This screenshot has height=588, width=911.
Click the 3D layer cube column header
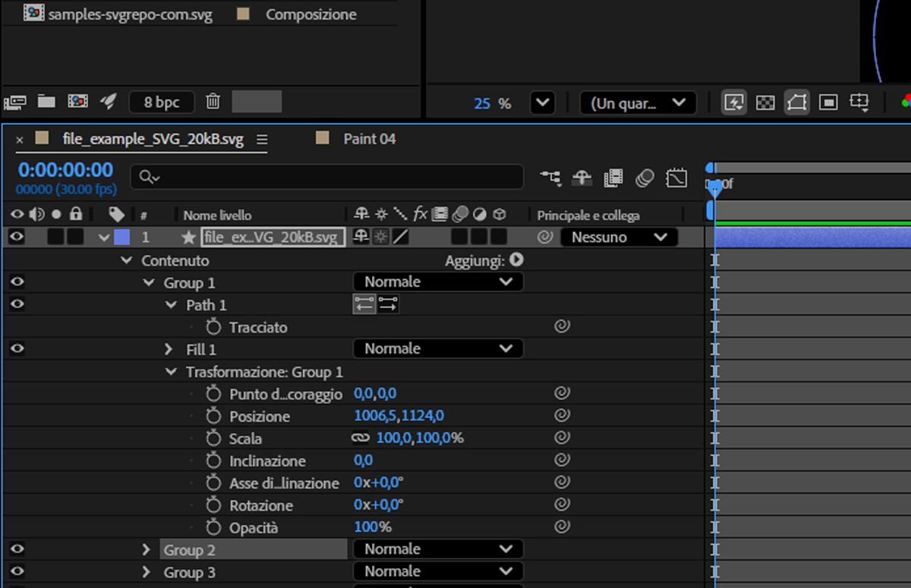click(500, 215)
